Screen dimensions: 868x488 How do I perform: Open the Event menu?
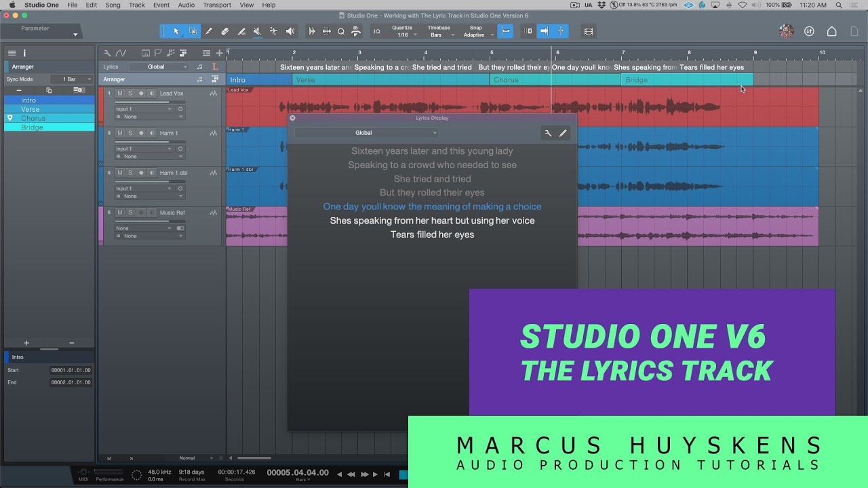pos(161,5)
